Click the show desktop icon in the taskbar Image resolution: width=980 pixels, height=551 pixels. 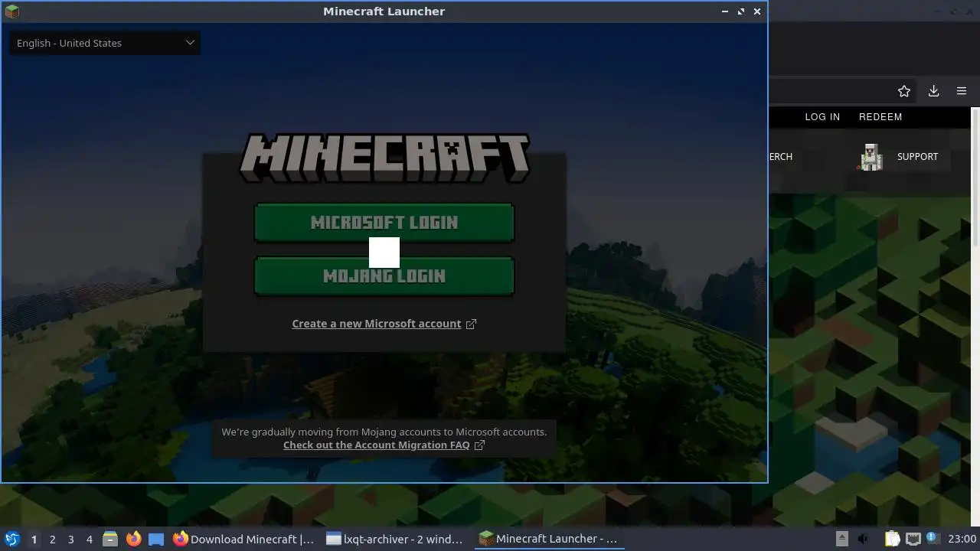pos(156,540)
